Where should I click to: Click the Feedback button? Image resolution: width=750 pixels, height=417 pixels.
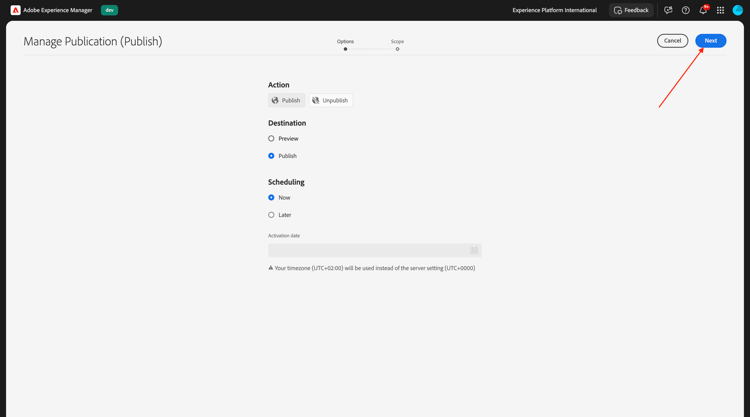click(x=631, y=10)
